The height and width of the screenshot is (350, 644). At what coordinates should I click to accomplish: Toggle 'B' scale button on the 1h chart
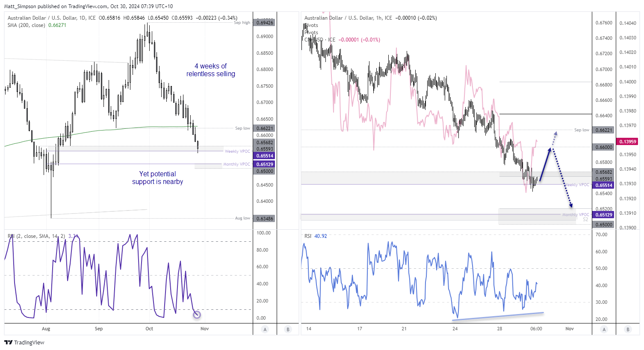point(628,329)
